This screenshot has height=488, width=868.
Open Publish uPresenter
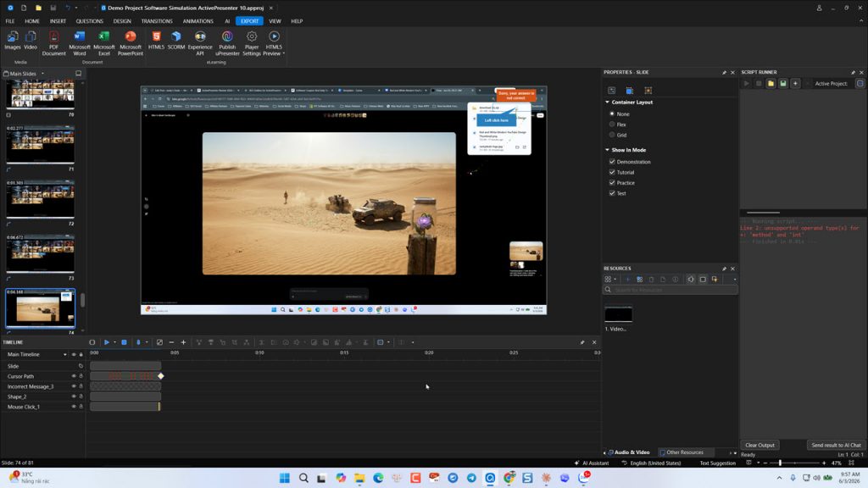click(x=227, y=43)
